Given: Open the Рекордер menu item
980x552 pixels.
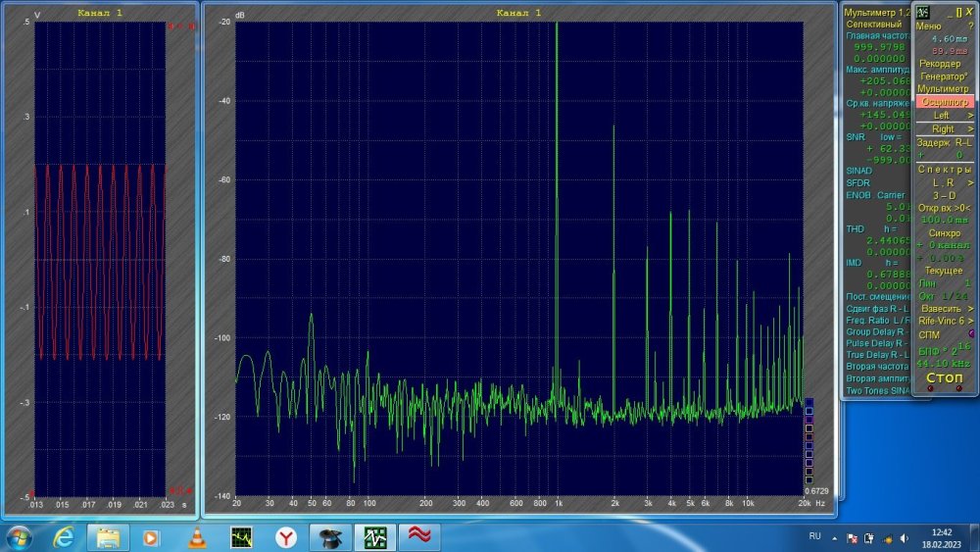Looking at the screenshot, I should point(940,64).
